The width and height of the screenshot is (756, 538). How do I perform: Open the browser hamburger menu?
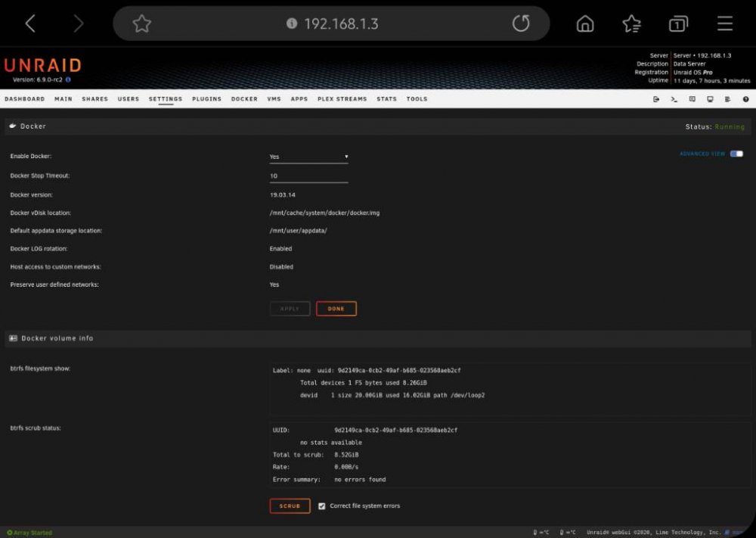tap(725, 23)
